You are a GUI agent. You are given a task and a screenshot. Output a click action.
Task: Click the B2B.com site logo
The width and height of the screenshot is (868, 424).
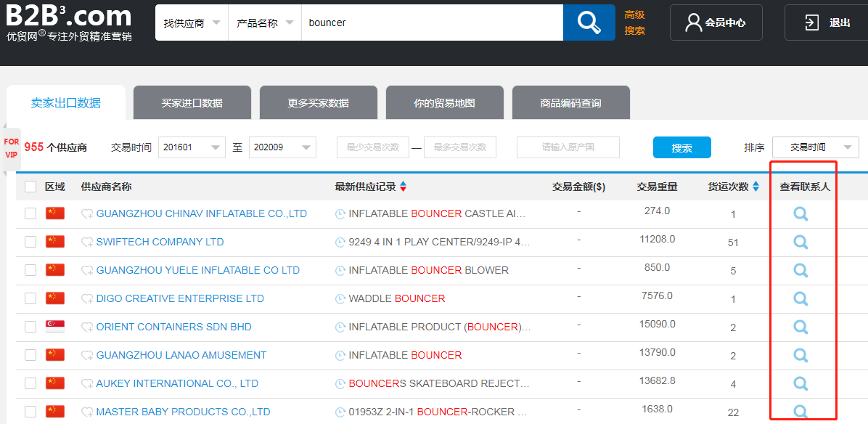tap(69, 23)
